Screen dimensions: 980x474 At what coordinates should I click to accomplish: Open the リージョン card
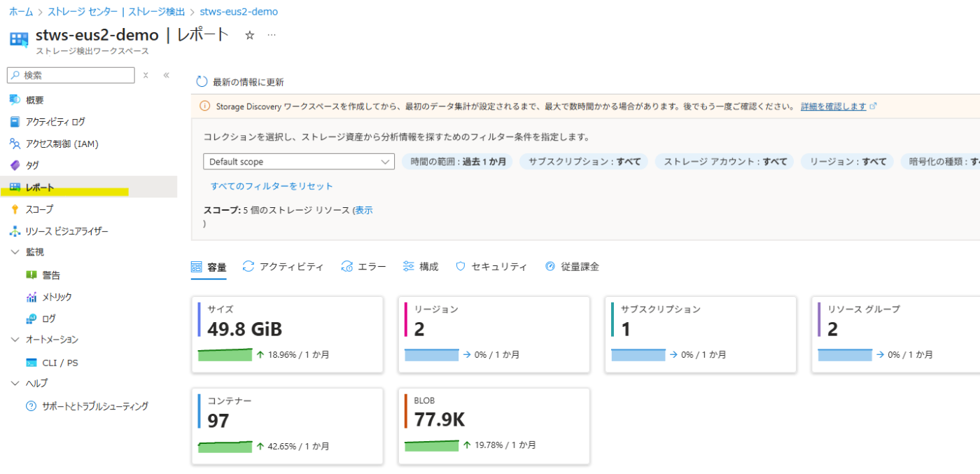494,335
